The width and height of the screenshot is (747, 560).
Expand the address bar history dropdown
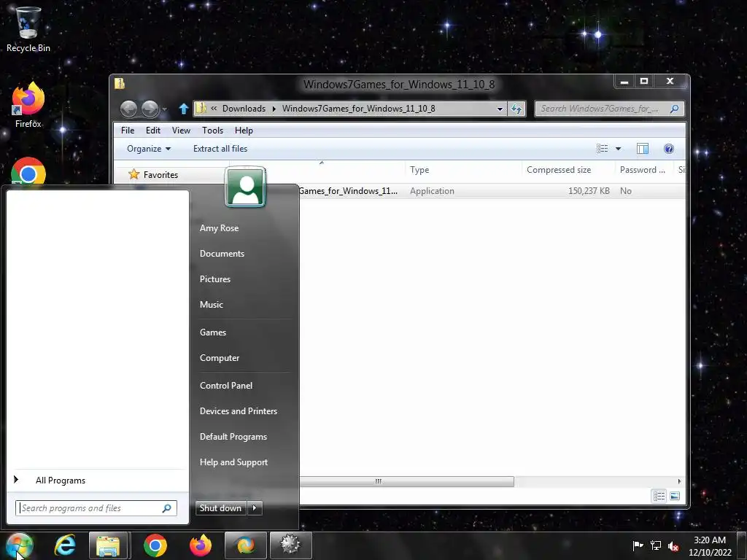(500, 109)
